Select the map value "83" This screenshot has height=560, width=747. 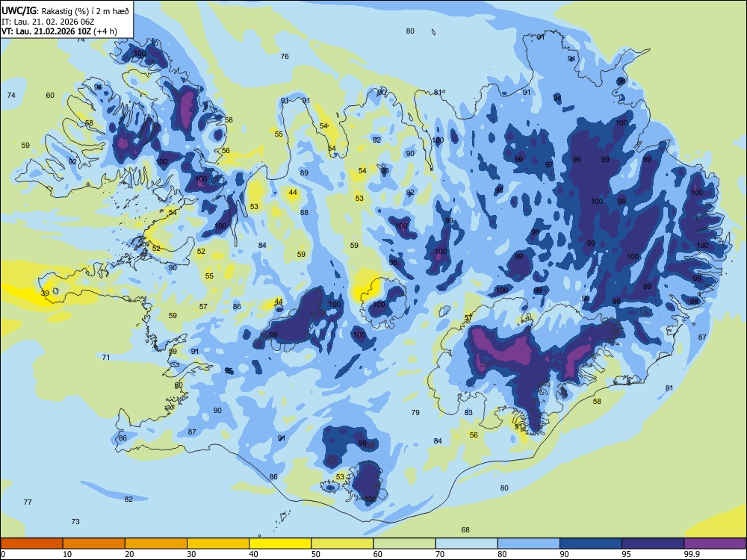coord(468,412)
